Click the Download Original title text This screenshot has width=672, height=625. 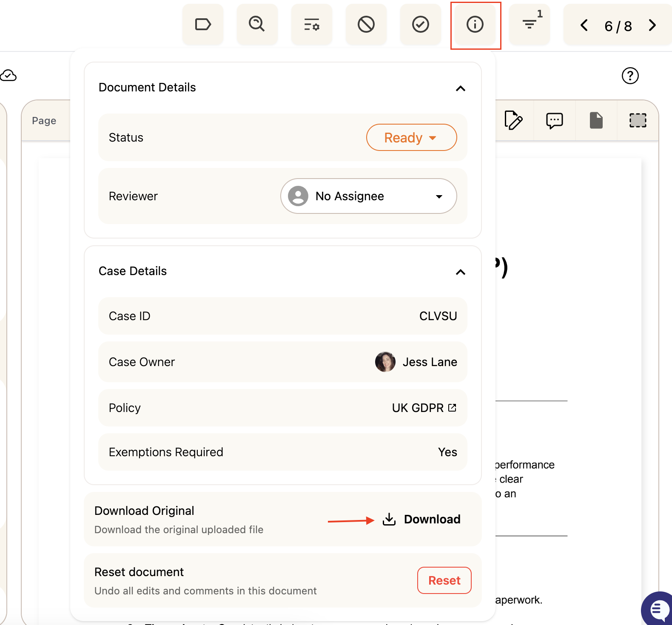click(x=144, y=511)
